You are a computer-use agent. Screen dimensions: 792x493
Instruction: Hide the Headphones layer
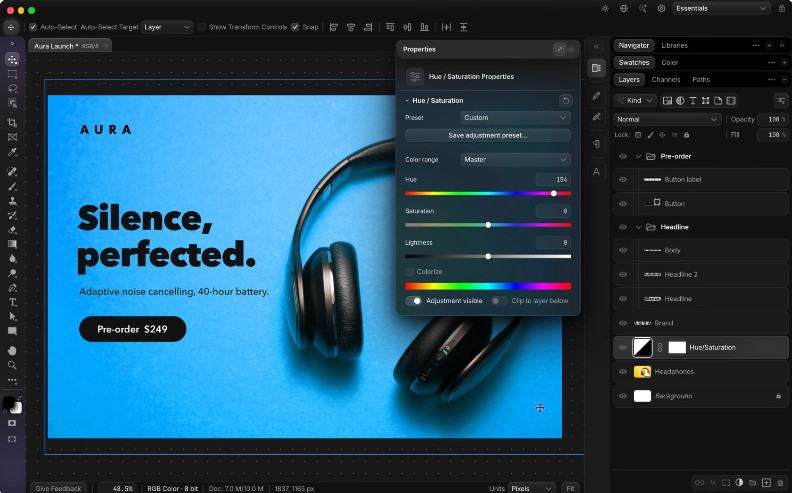[623, 372]
